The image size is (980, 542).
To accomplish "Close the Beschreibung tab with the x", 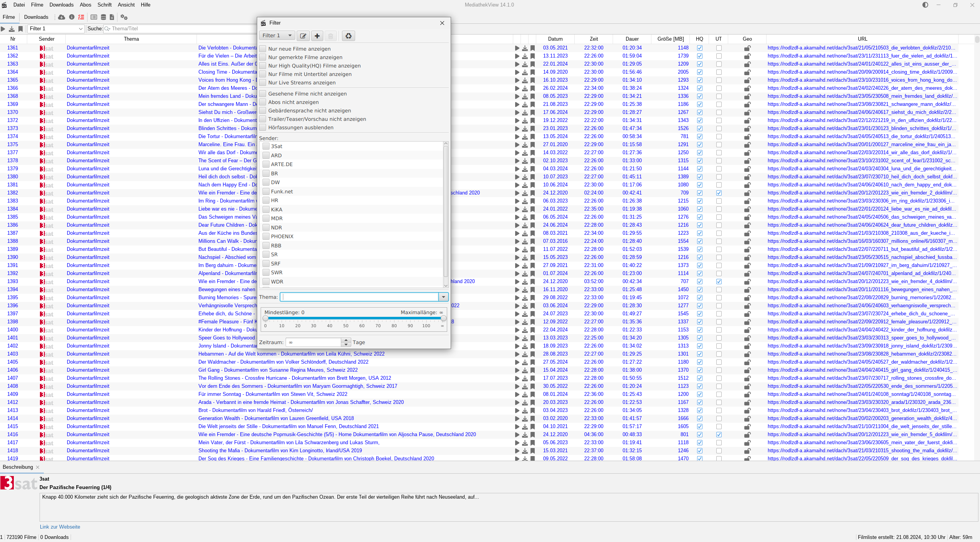I will pos(38,467).
